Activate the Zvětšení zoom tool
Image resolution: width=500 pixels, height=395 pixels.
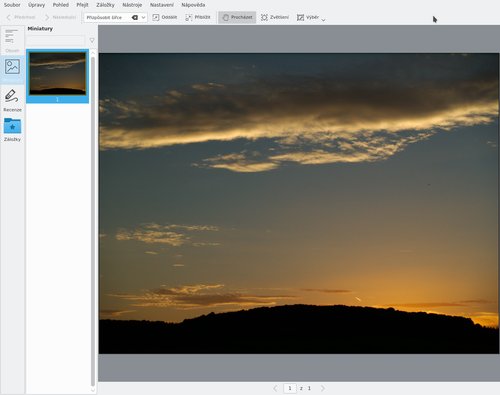point(275,17)
